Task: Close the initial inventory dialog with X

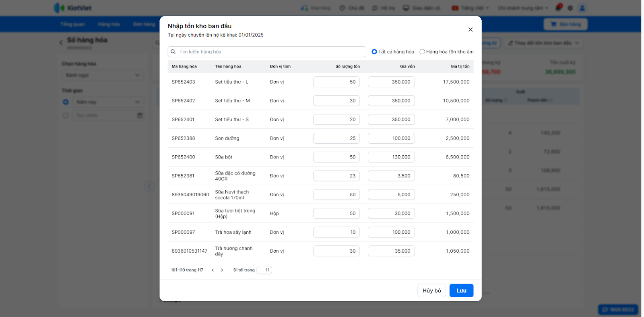Action: tap(470, 29)
